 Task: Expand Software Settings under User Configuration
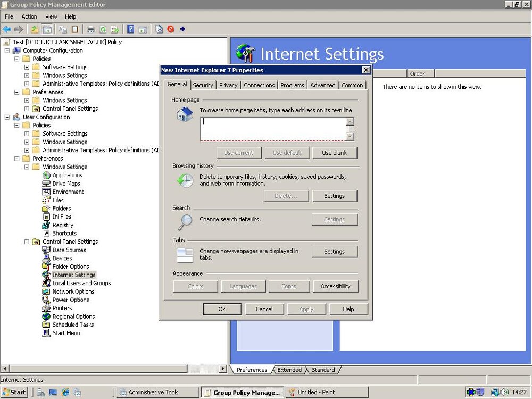pyautogui.click(x=27, y=134)
